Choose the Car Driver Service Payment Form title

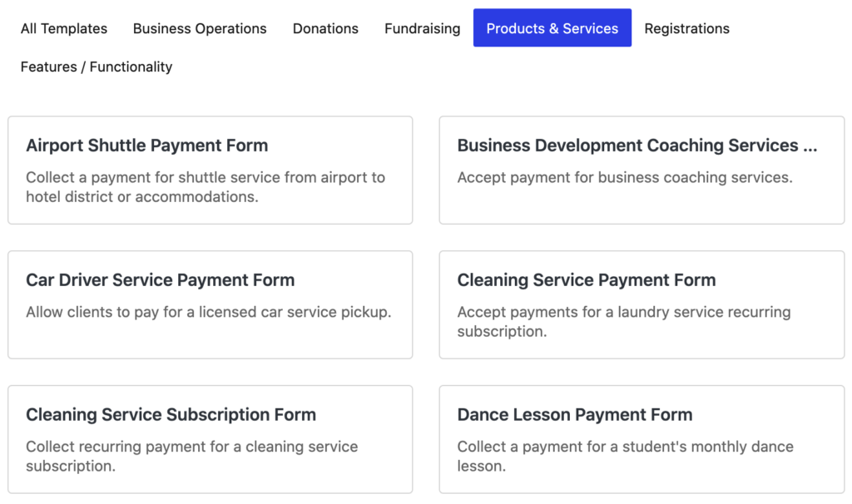pos(160,280)
